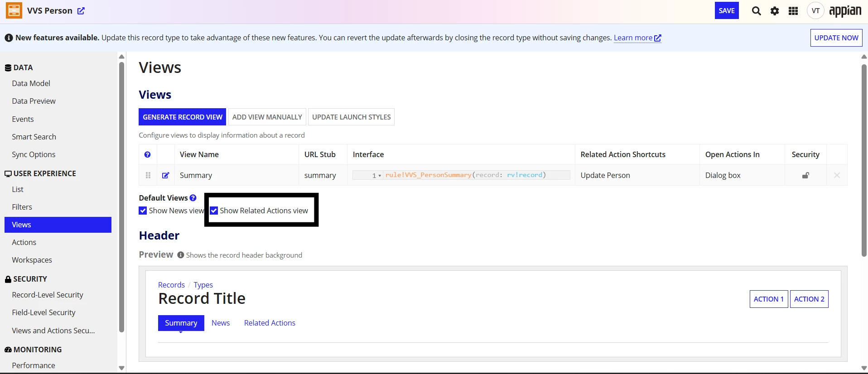Open Record-Level Security

tap(48, 295)
